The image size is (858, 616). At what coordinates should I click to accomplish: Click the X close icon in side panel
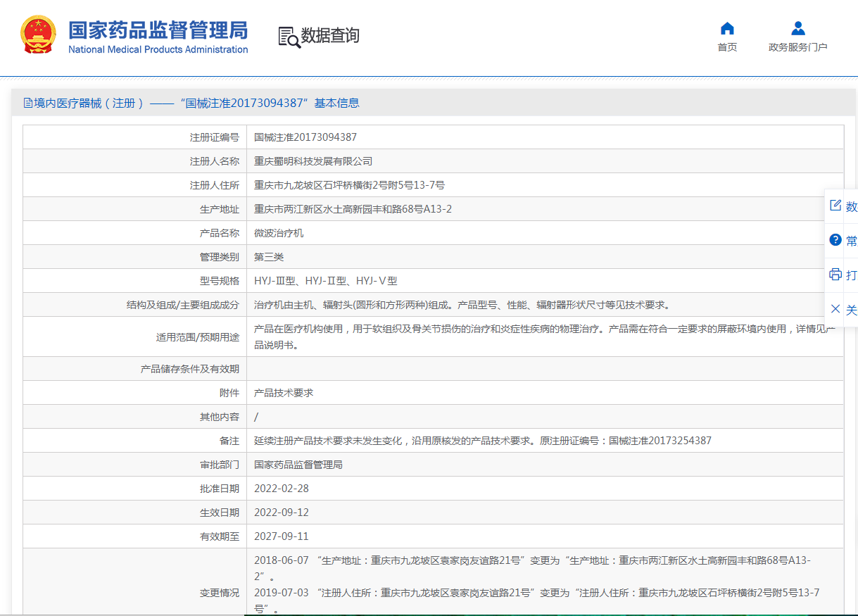click(835, 309)
